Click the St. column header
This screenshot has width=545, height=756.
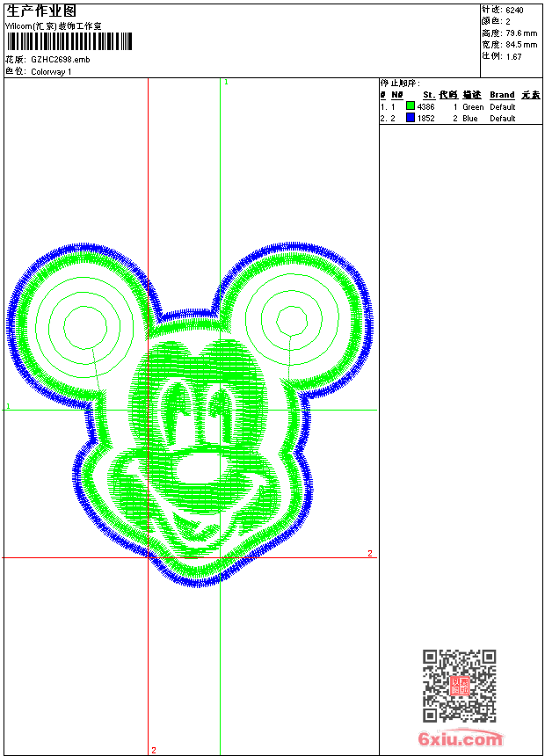pyautogui.click(x=428, y=95)
